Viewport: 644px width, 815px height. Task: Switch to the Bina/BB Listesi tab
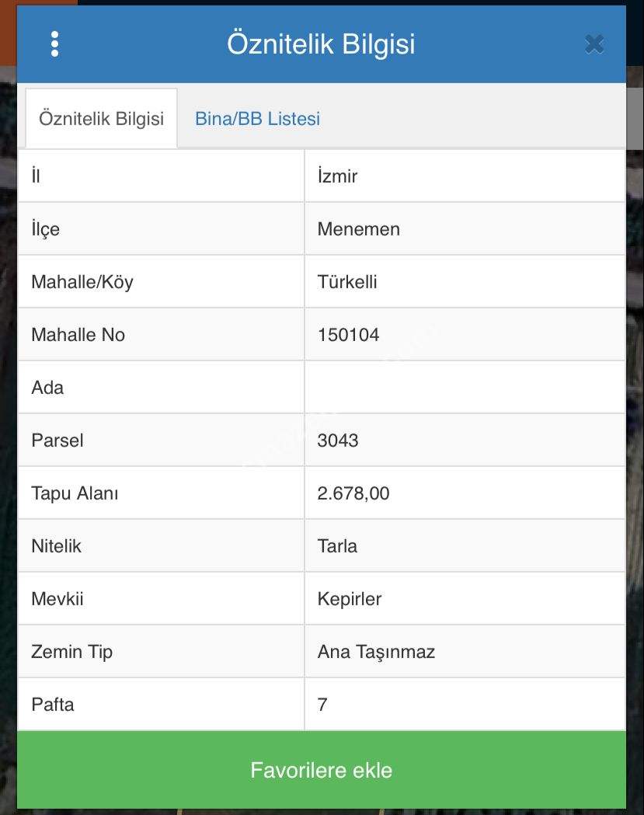point(257,119)
